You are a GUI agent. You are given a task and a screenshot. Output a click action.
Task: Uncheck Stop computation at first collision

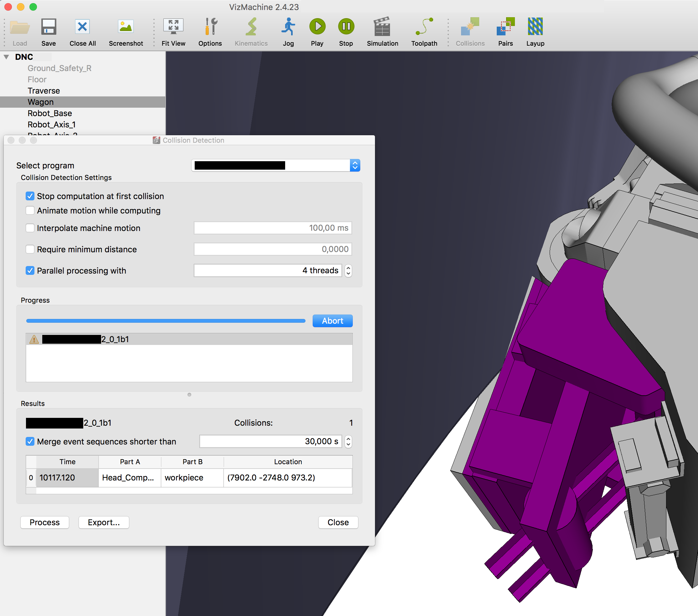click(x=30, y=196)
